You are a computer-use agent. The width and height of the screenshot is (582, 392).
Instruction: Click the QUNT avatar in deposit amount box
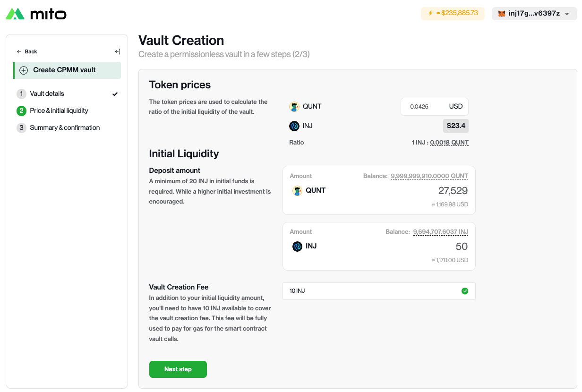click(x=297, y=191)
